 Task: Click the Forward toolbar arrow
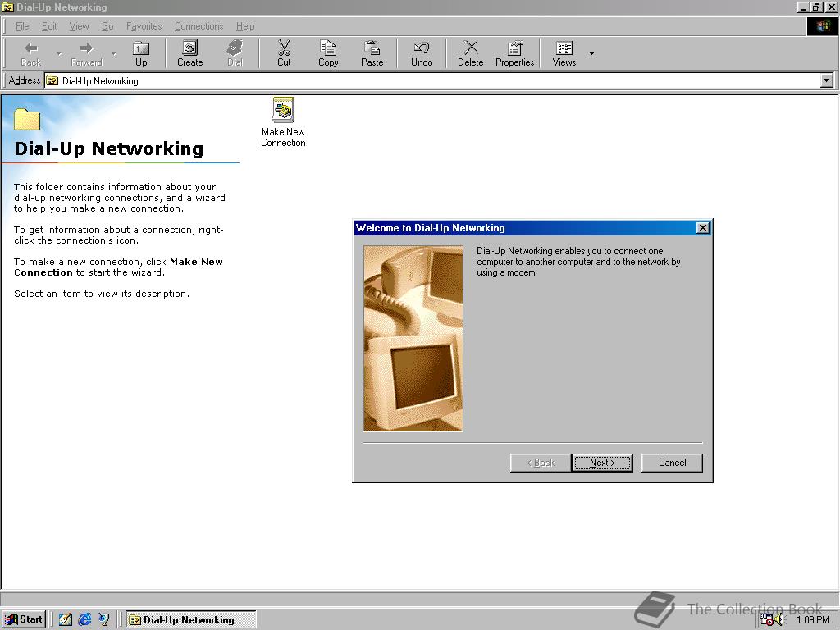[86, 53]
